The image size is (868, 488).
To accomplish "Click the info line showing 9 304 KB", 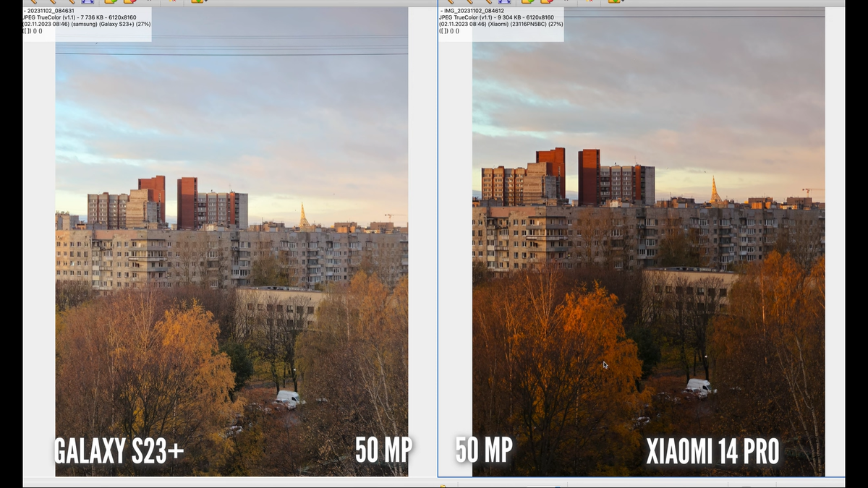I will [x=496, y=17].
